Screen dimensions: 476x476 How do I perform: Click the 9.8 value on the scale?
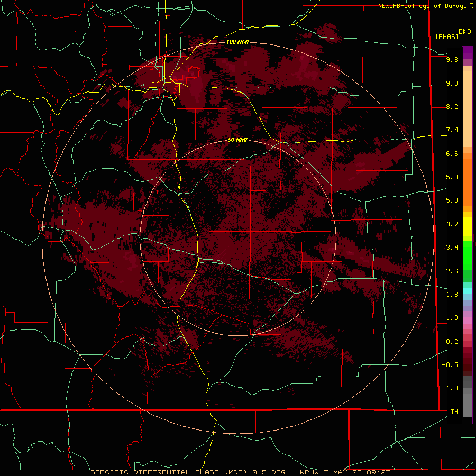(452, 59)
